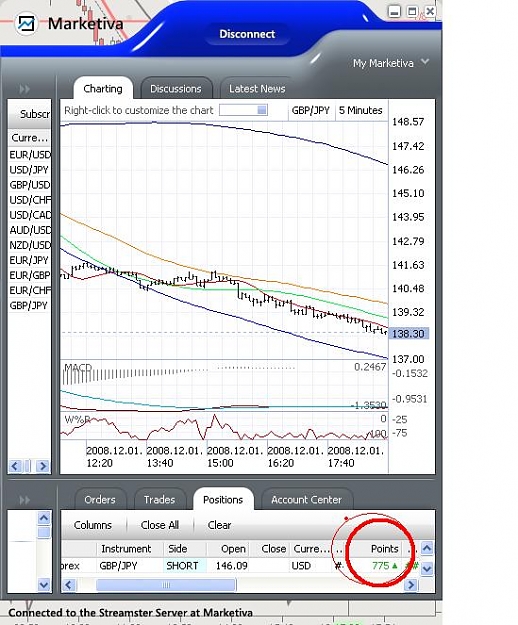Click the USD currency cell

(301, 566)
